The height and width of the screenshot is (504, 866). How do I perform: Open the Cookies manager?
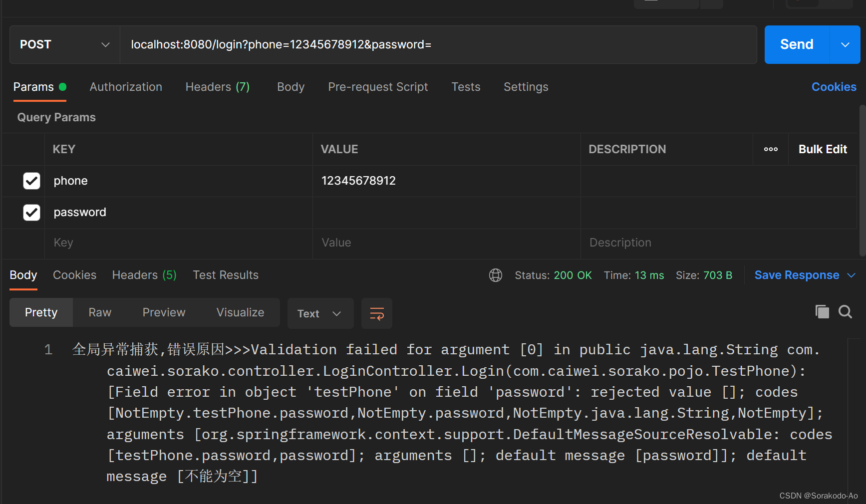pyautogui.click(x=834, y=87)
